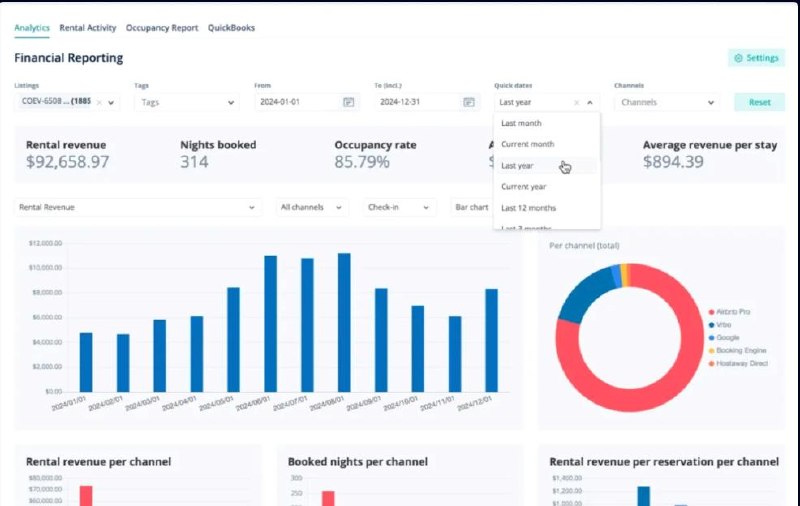Viewport: 800px width, 506px height.
Task: Collapse the Quick dates chevron
Action: click(590, 103)
